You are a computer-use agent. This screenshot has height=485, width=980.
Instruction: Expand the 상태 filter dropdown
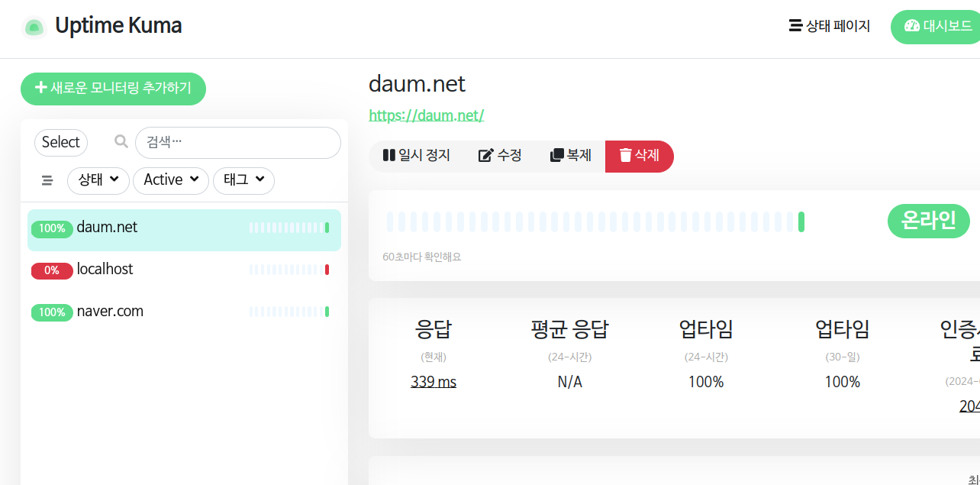[x=98, y=180]
